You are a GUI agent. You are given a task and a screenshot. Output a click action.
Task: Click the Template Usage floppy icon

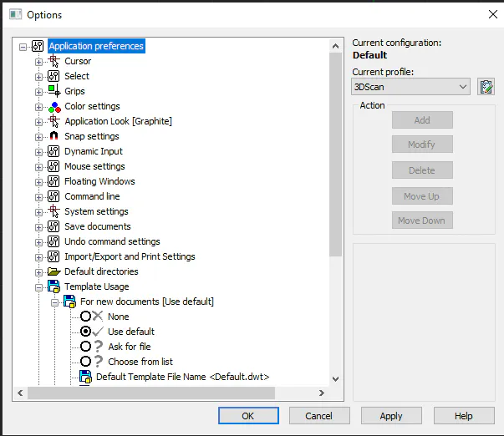tap(53, 286)
